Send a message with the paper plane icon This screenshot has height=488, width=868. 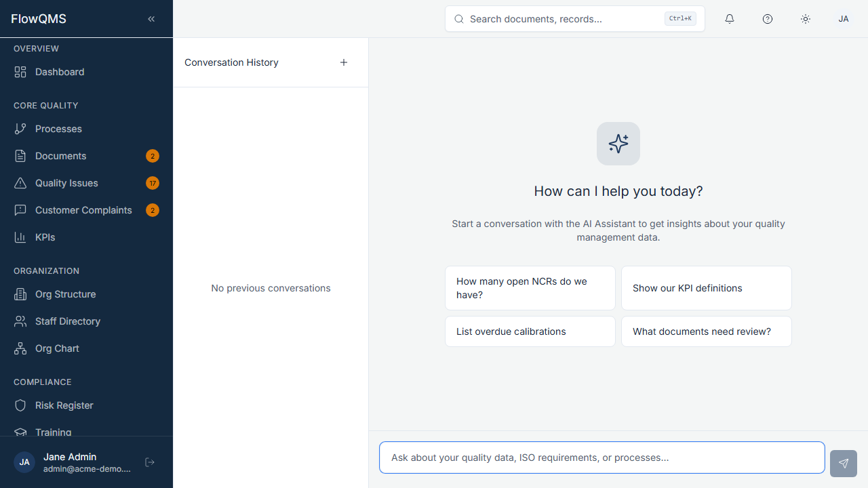click(x=843, y=464)
